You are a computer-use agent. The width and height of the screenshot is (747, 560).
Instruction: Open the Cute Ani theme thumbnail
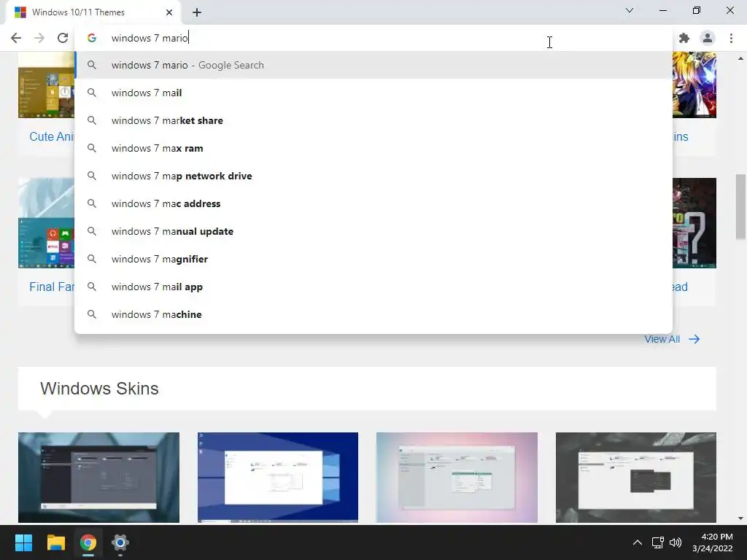pos(46,85)
